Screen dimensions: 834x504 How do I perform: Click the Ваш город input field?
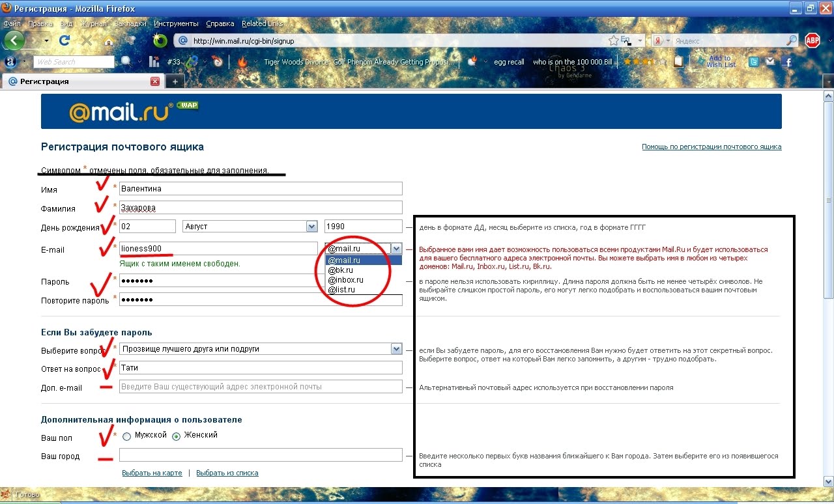click(x=261, y=455)
